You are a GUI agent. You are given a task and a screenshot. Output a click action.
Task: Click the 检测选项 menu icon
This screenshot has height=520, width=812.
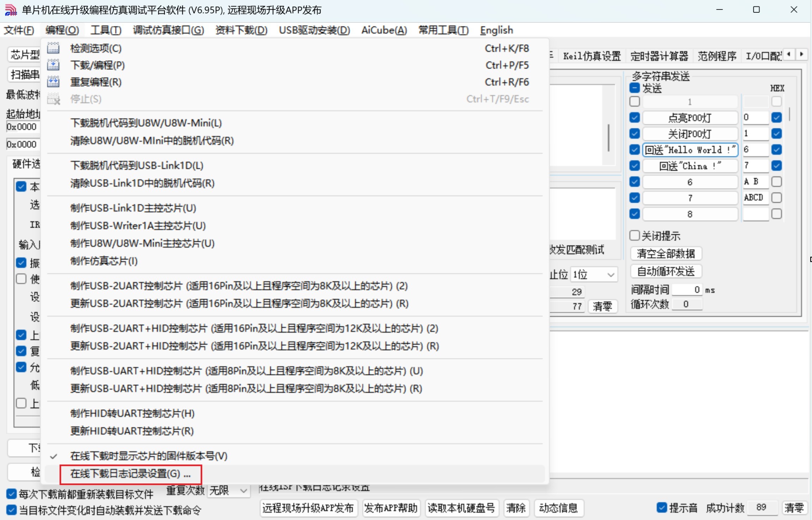(x=53, y=48)
